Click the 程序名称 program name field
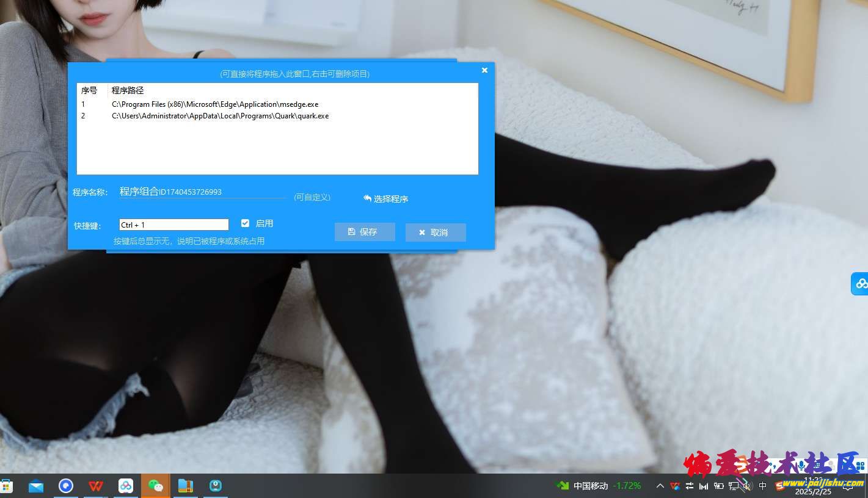The width and height of the screenshot is (868, 498). click(x=202, y=192)
